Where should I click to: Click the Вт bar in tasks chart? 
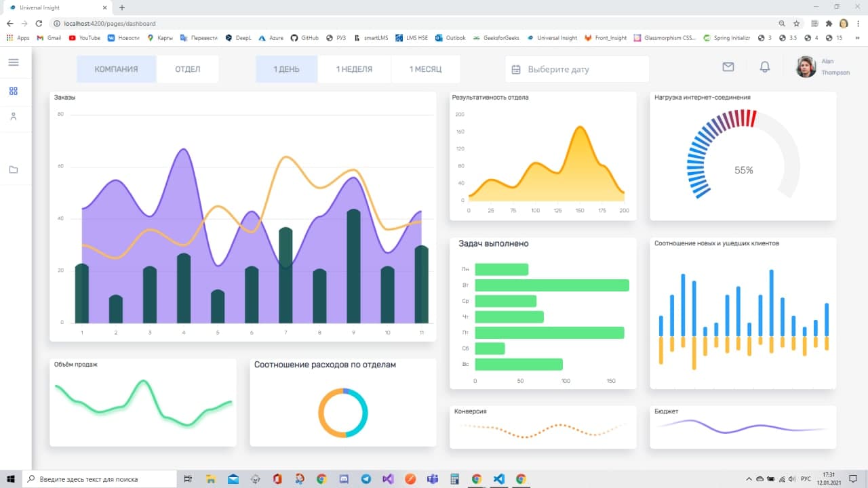(x=552, y=285)
